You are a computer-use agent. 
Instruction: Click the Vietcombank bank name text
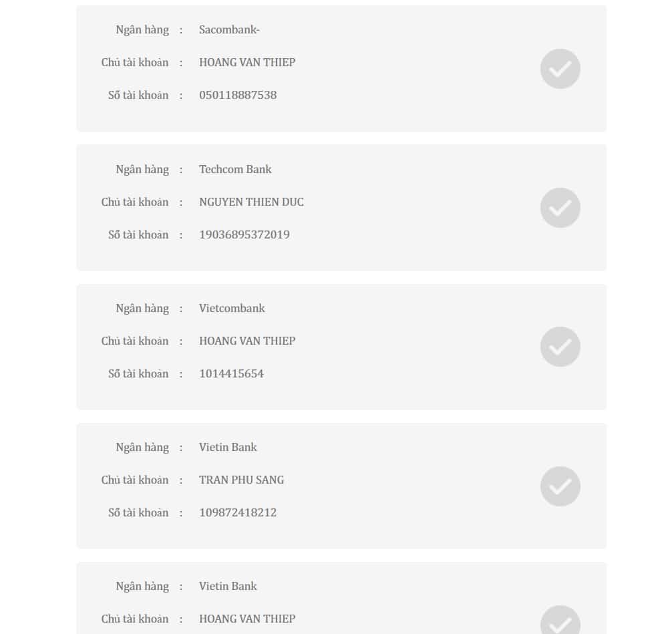(232, 308)
